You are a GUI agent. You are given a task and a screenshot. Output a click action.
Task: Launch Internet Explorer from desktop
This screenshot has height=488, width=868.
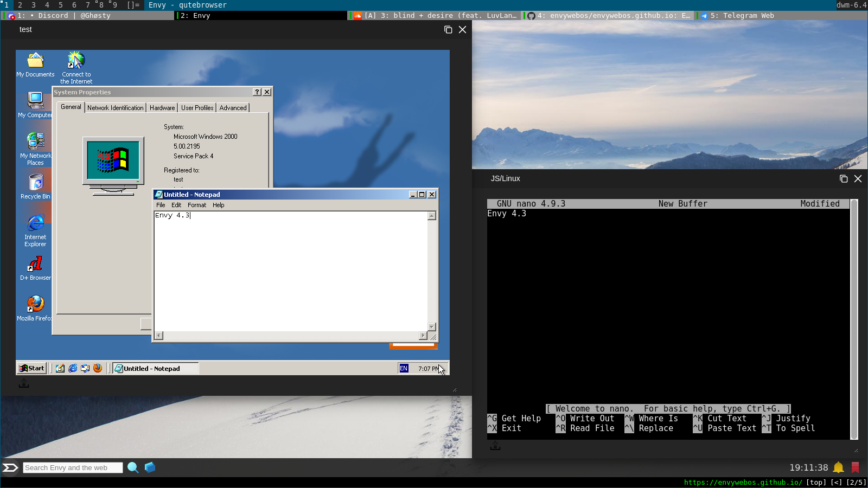click(x=35, y=230)
